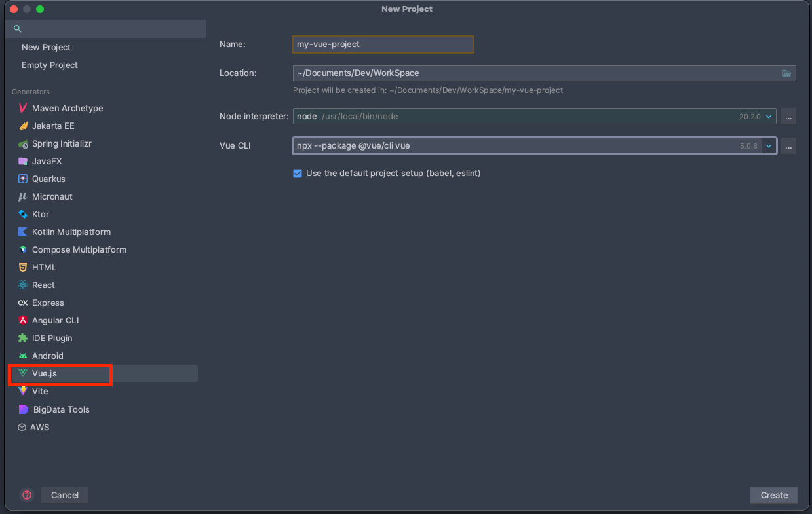This screenshot has height=514, width=812.
Task: Expand the Vue CLI dropdown arrow
Action: (x=769, y=146)
